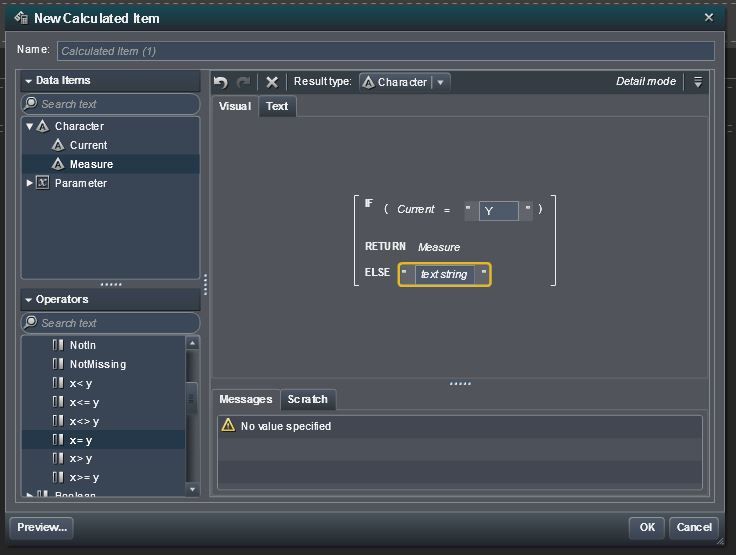Expand the Boolean operators group

[x=30, y=494]
